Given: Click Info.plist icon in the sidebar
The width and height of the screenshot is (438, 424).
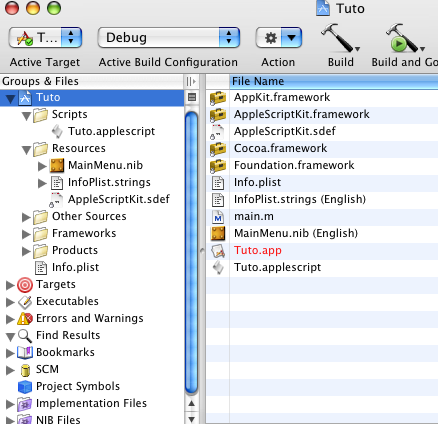Looking at the screenshot, I should pyautogui.click(x=41, y=268).
